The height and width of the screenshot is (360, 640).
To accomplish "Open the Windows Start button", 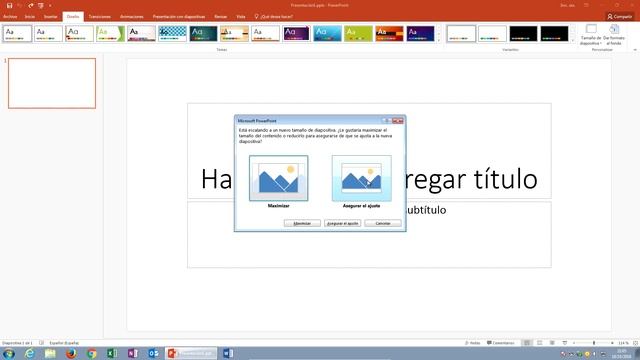I will click(9, 353).
